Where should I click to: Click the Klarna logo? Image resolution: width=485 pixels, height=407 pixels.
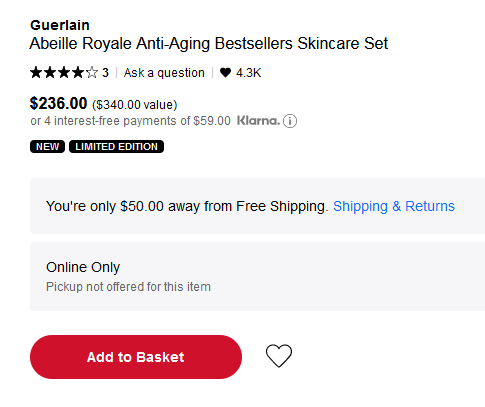[x=258, y=121]
